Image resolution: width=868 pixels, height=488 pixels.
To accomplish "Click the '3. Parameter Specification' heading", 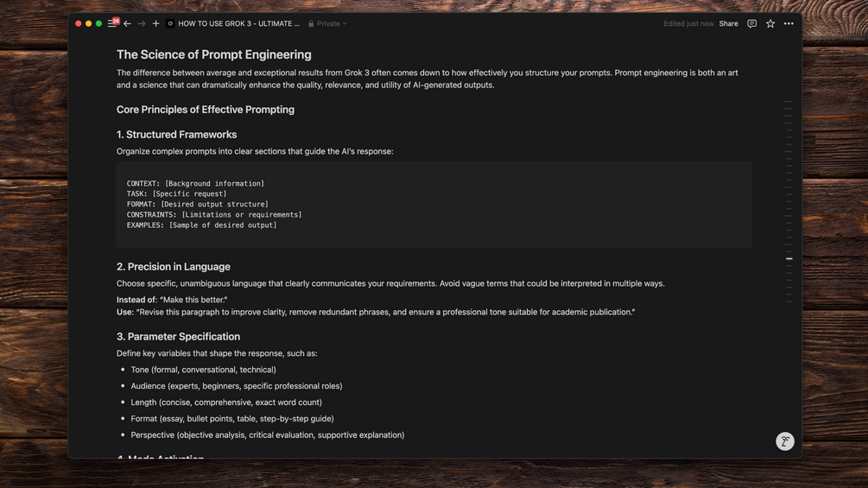I will click(x=178, y=337).
